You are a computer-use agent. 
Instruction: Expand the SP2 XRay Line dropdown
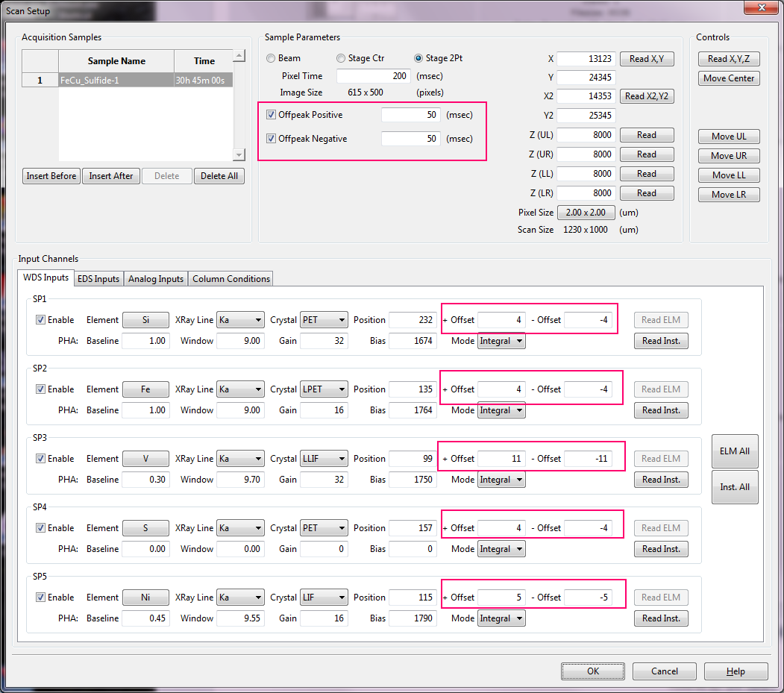[x=240, y=389]
